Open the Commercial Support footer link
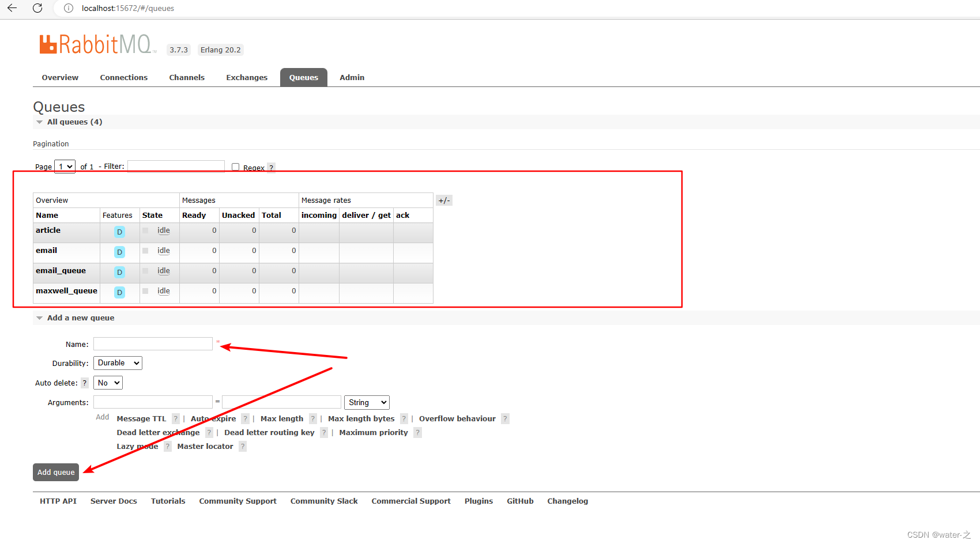Image resolution: width=980 pixels, height=544 pixels. 411,501
